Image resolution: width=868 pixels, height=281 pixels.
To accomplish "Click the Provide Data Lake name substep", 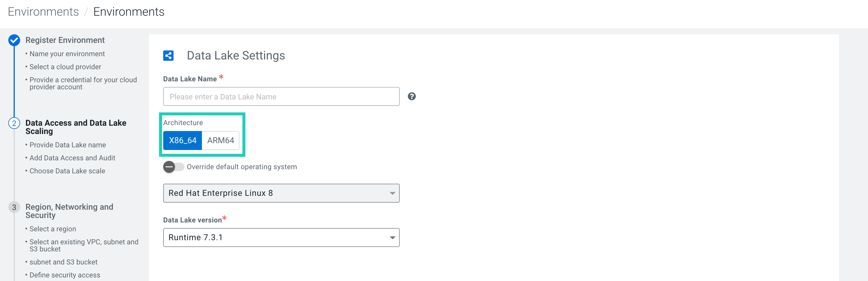I will click(68, 145).
